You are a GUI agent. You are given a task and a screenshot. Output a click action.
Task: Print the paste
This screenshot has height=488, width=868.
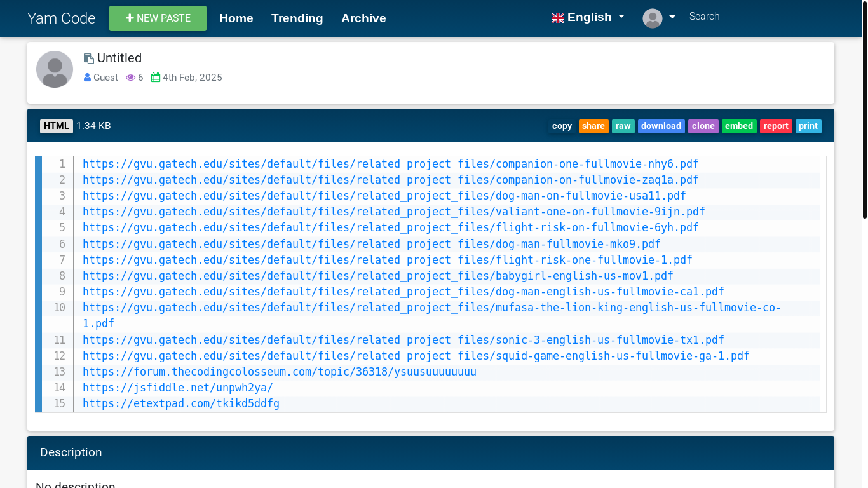coord(808,126)
